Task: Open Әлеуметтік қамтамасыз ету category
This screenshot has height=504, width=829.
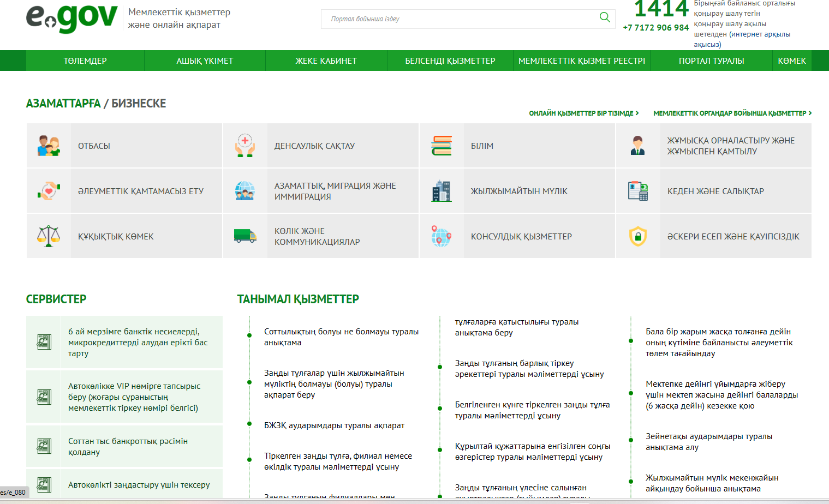Action: click(x=124, y=191)
